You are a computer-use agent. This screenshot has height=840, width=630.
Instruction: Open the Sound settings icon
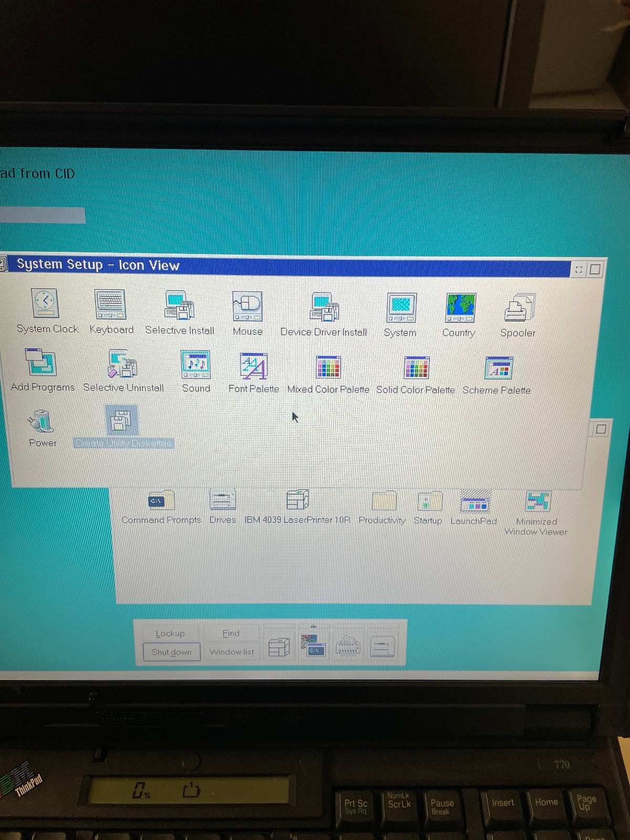pos(195,365)
